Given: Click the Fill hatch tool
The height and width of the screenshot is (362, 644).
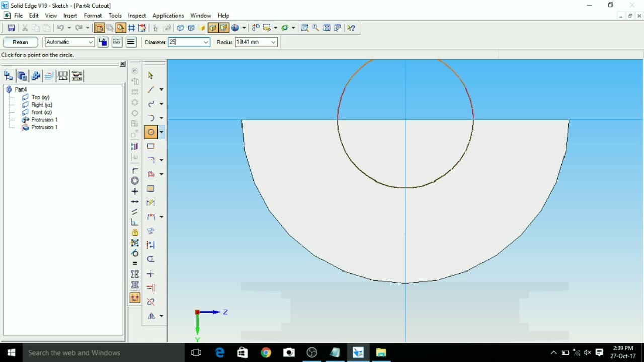Looking at the screenshot, I should [151, 189].
